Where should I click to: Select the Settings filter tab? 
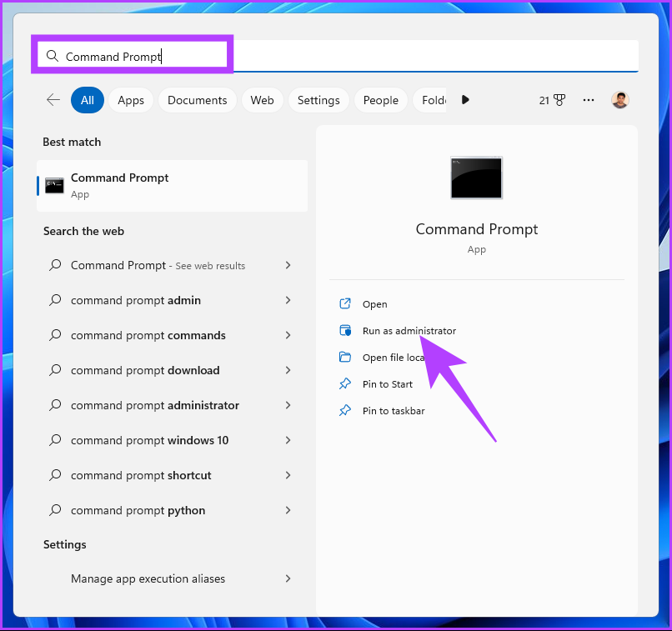point(318,100)
